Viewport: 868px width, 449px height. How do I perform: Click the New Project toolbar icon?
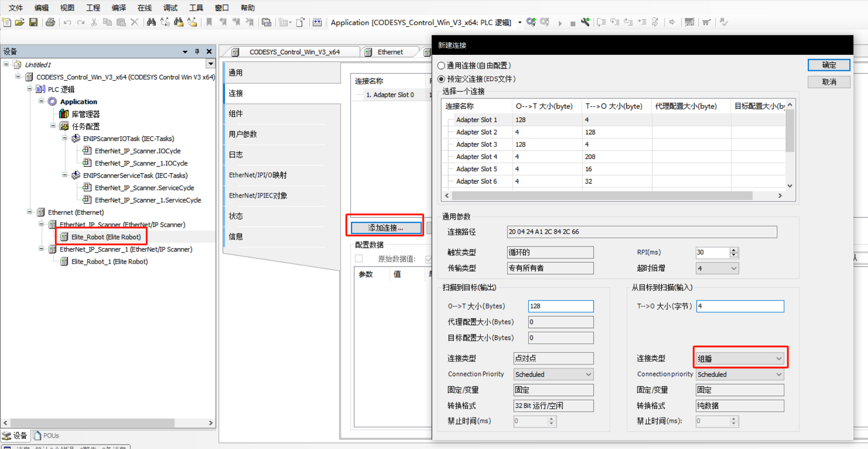7,22
